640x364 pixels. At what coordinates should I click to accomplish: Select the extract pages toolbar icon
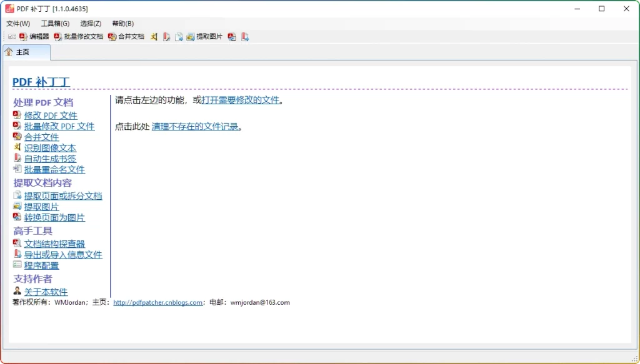(x=179, y=36)
